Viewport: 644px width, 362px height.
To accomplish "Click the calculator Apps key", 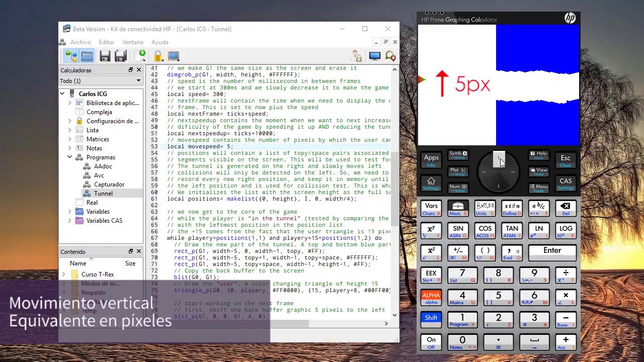I will pos(431,160).
